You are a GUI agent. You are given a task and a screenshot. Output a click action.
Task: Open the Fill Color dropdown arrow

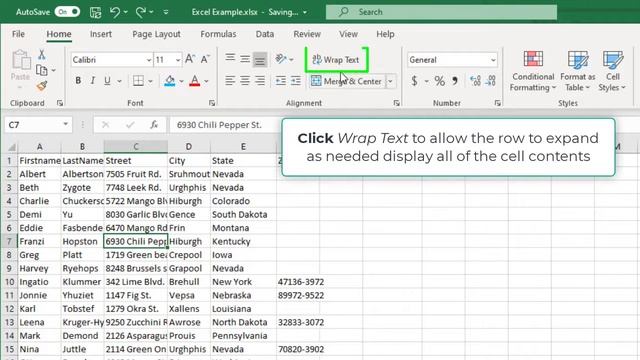point(182,81)
